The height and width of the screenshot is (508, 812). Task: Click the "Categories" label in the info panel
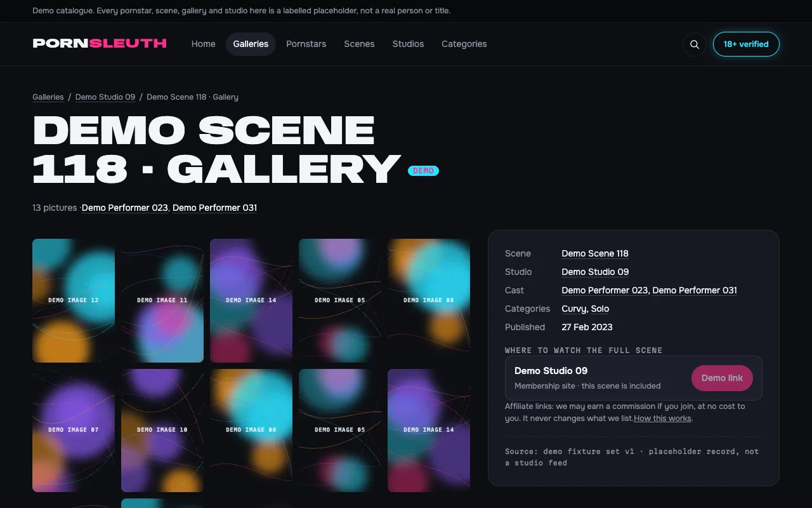click(x=527, y=309)
